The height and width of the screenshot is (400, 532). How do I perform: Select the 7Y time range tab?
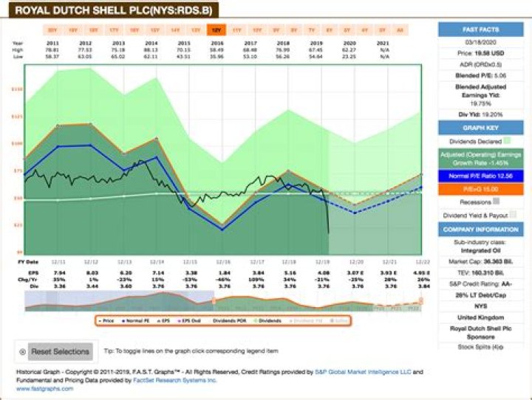tap(312, 30)
